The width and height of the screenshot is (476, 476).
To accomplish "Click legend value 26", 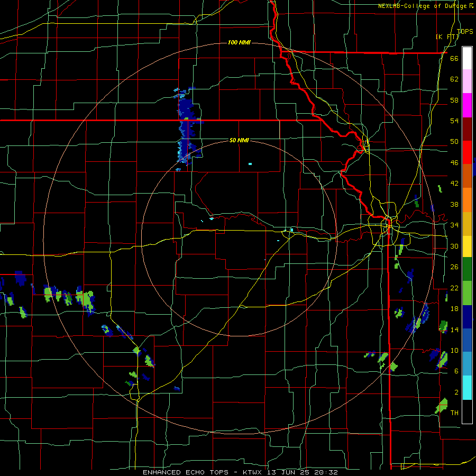I will click(x=454, y=267).
